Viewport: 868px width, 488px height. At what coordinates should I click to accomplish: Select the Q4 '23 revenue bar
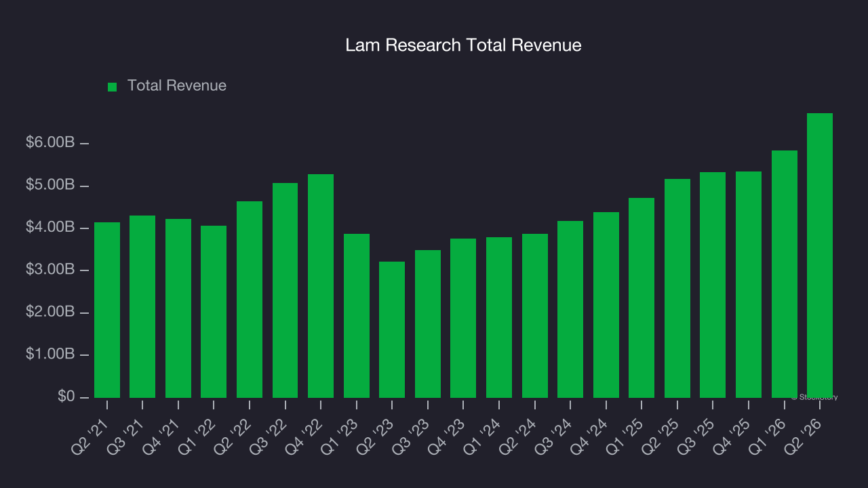tap(463, 318)
